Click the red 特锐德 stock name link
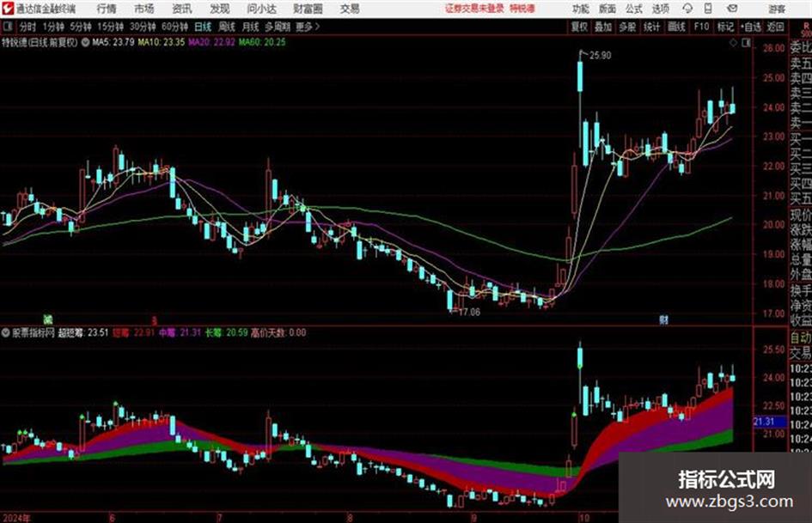Image resolution: width=812 pixels, height=523 pixels. pos(522,9)
